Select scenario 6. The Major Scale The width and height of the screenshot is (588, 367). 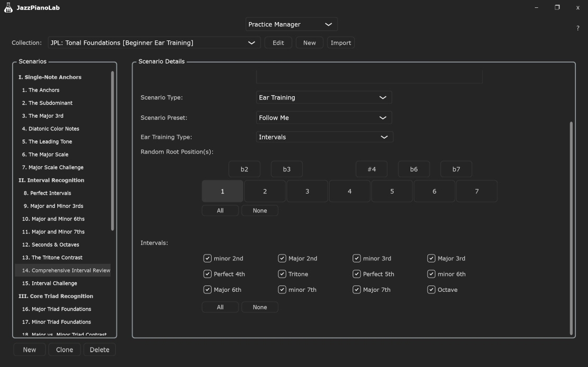(63, 155)
